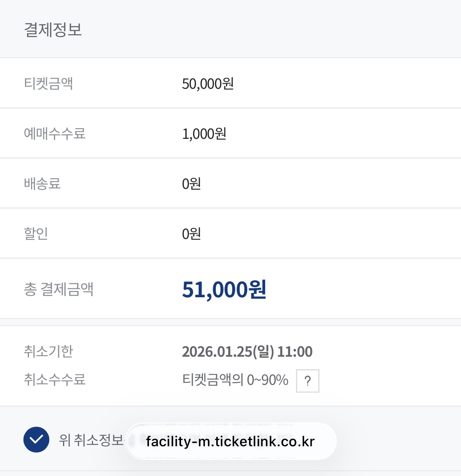This screenshot has height=476, width=461.
Task: Click the 50,000원 ticket price value
Action: pyautogui.click(x=208, y=84)
